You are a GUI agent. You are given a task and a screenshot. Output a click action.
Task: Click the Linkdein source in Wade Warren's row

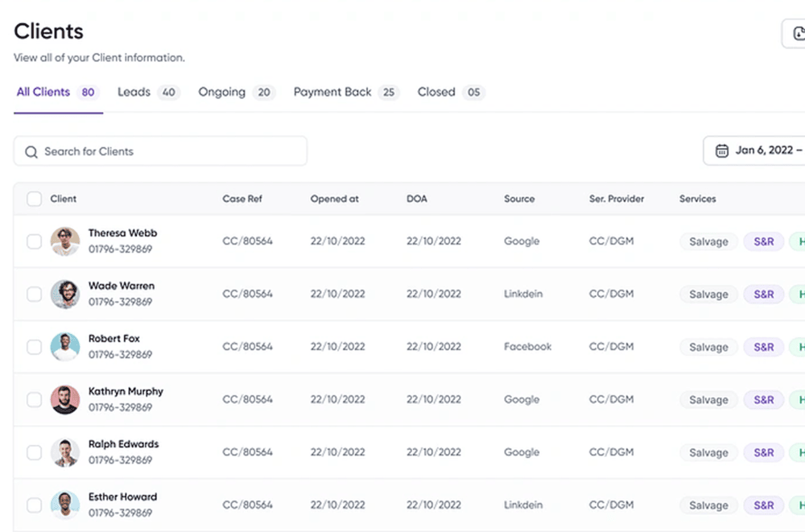click(523, 294)
